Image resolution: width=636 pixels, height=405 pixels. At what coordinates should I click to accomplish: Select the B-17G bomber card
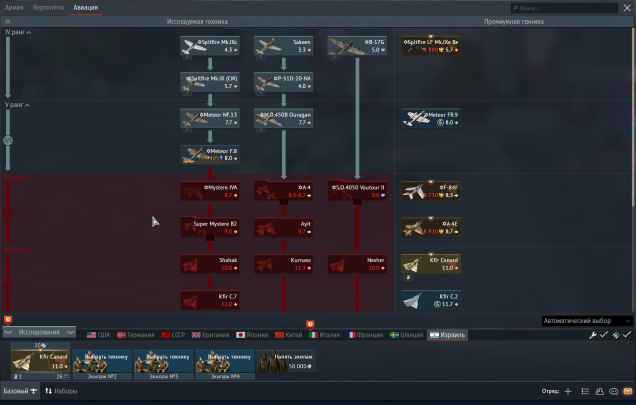point(357,46)
